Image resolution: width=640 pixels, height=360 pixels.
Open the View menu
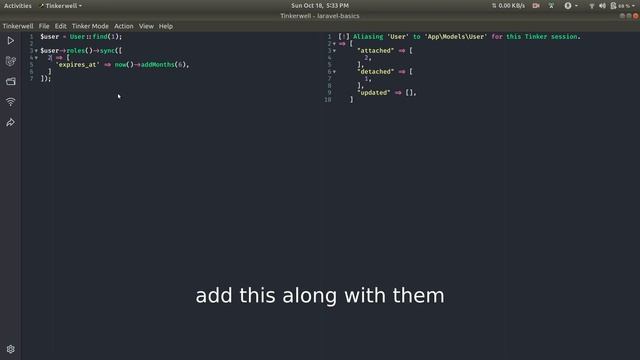(x=146, y=26)
